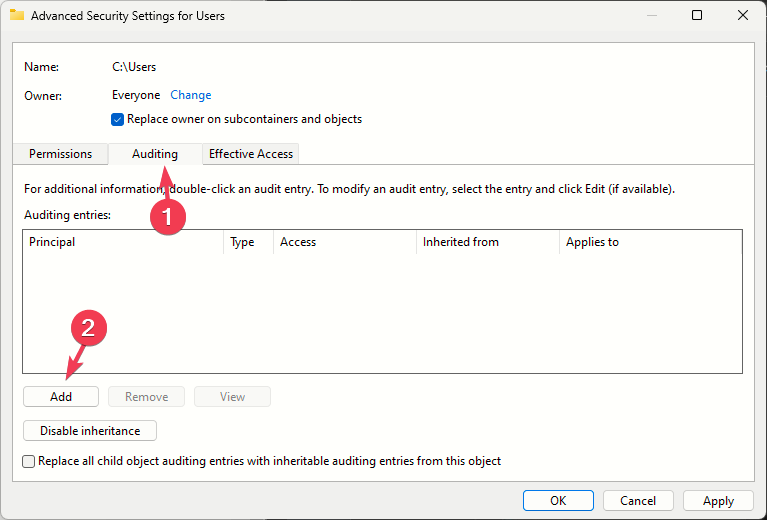Click the folder icon in title bar
The height and width of the screenshot is (520, 767).
(16, 16)
